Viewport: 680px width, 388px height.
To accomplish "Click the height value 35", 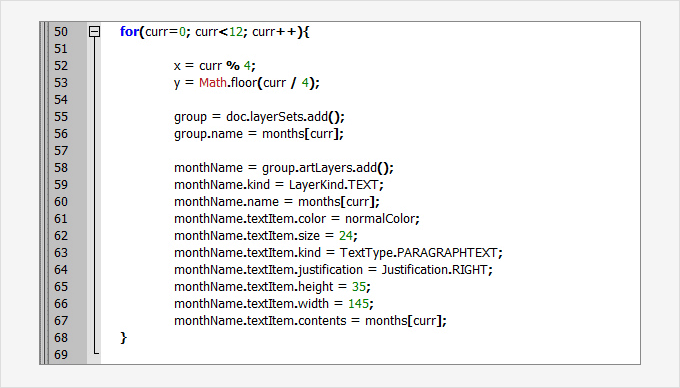I will point(359,287).
